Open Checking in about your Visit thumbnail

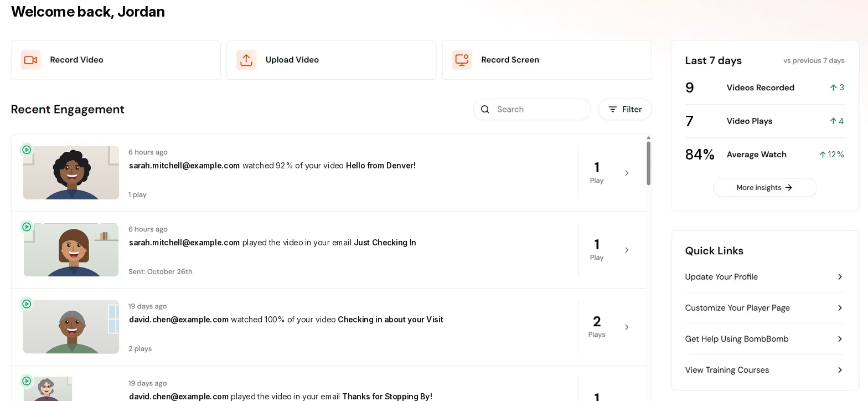[x=71, y=327]
